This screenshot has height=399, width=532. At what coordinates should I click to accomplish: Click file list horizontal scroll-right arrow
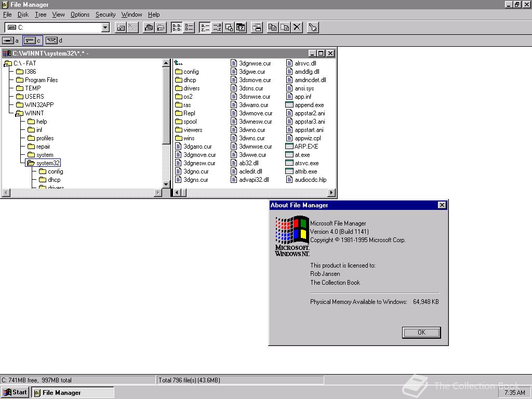point(331,193)
